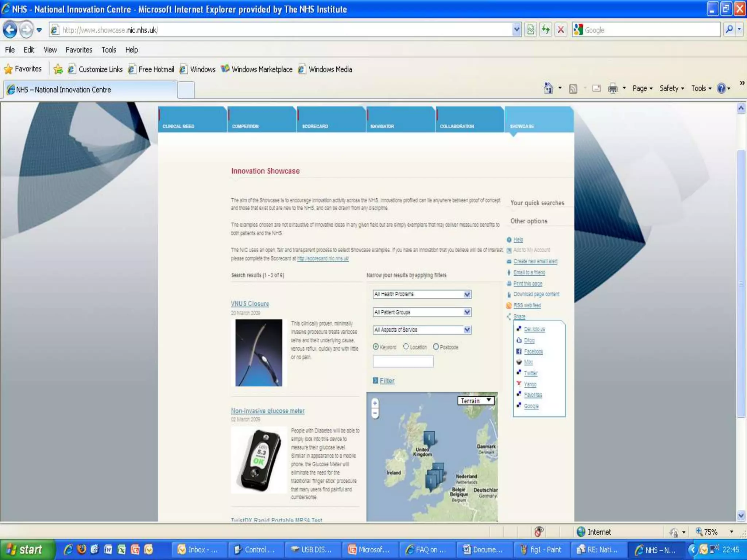This screenshot has height=560, width=747.
Task: Open the Home page icon
Action: tap(548, 88)
